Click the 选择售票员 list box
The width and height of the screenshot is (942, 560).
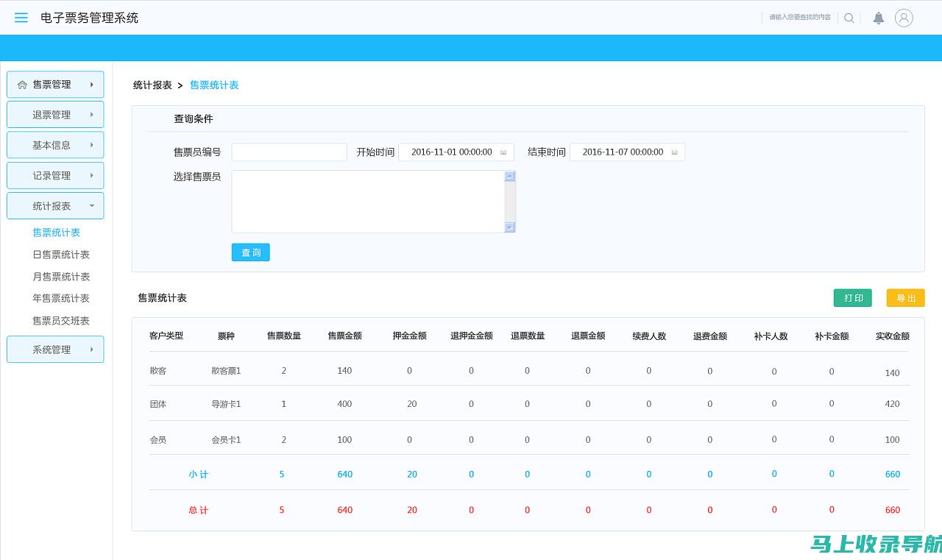(x=373, y=202)
